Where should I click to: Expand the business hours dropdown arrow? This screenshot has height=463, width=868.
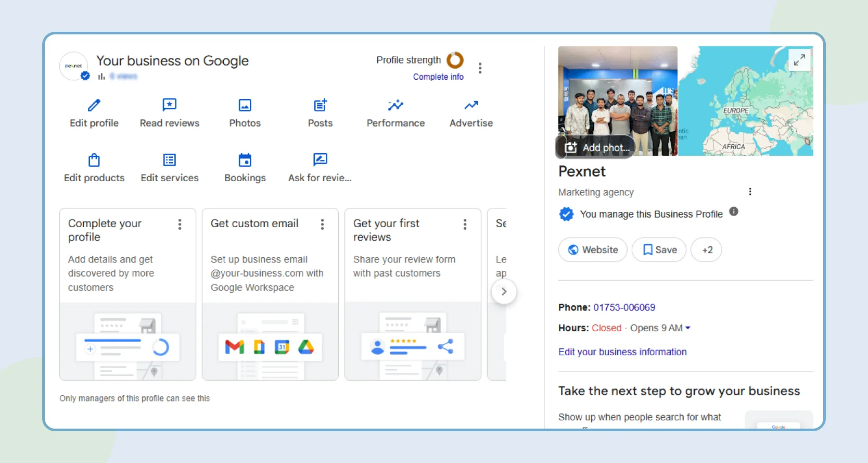tap(688, 328)
